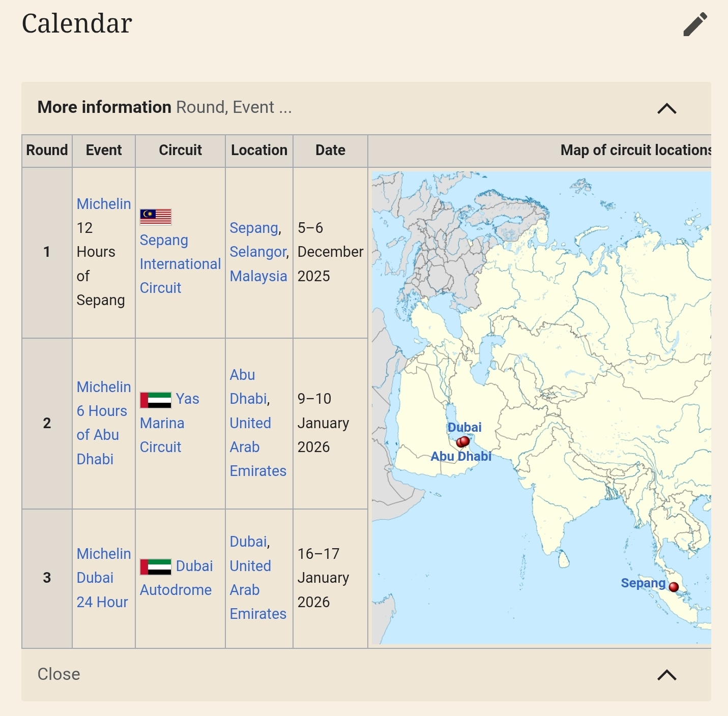Tap the Abu Dhabi label on the map
The width and height of the screenshot is (728, 716).
click(461, 456)
